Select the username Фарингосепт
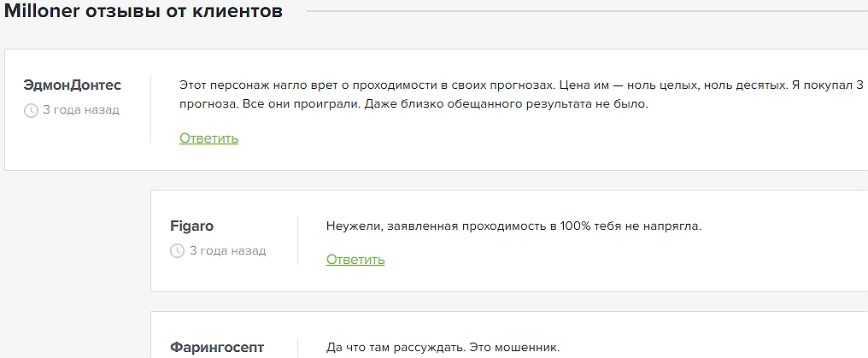Viewport: 868px width, 358px height. pyautogui.click(x=217, y=348)
